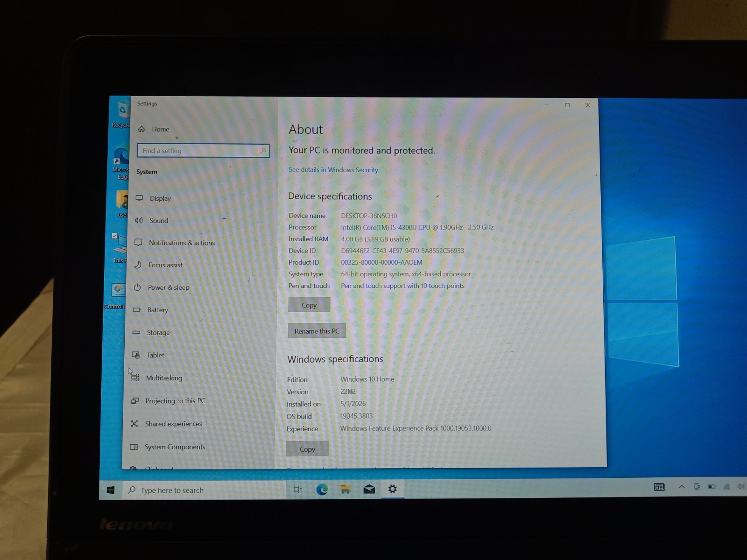Click the Storage drive icon
Image resolution: width=747 pixels, height=560 pixels.
pos(136,332)
